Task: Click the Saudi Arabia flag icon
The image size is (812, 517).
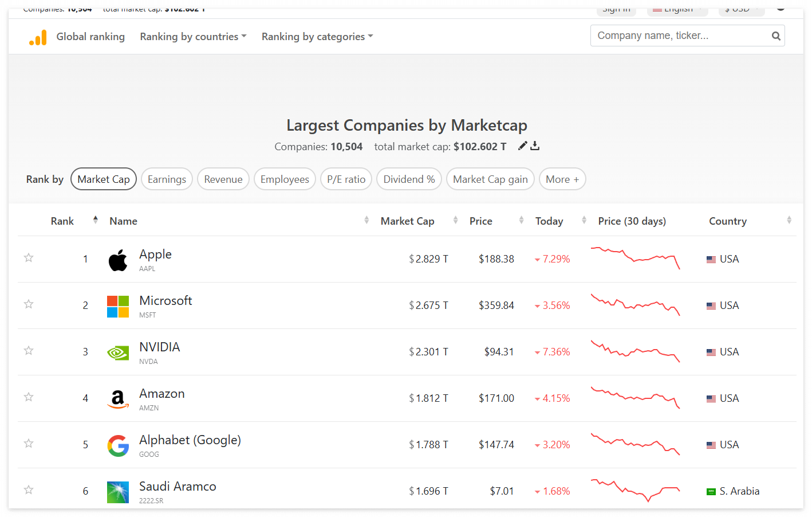Action: click(x=711, y=492)
